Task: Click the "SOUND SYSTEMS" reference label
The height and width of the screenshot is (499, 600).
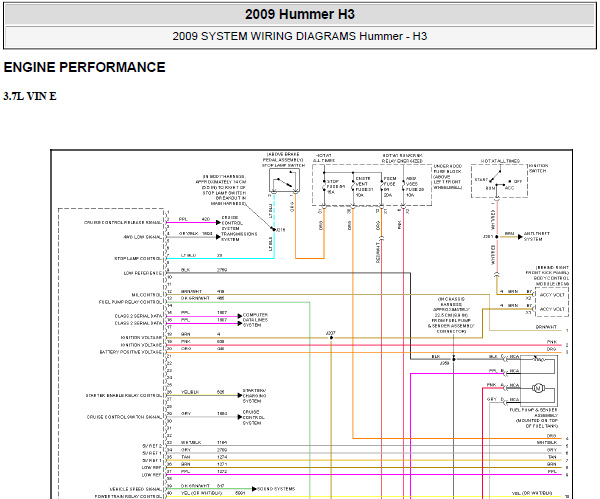Action: click(x=276, y=489)
